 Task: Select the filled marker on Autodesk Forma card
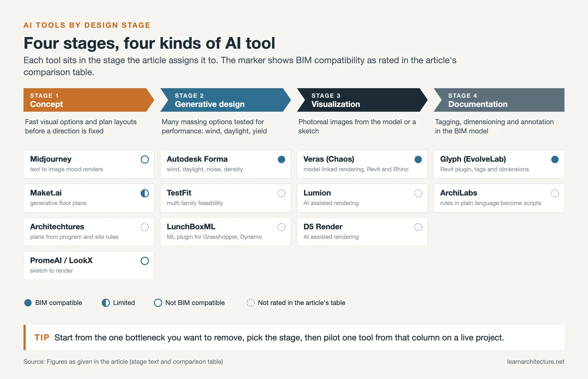pyautogui.click(x=282, y=159)
